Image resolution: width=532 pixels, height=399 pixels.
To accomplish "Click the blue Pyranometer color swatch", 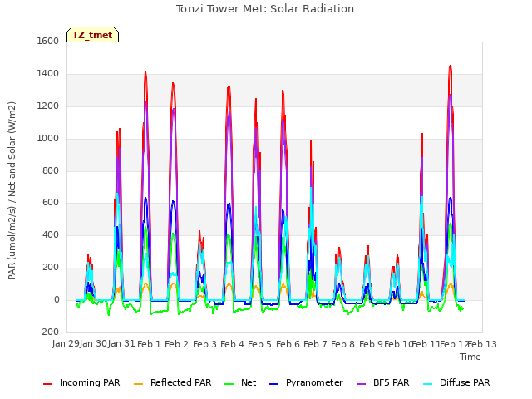I will tap(274, 384).
